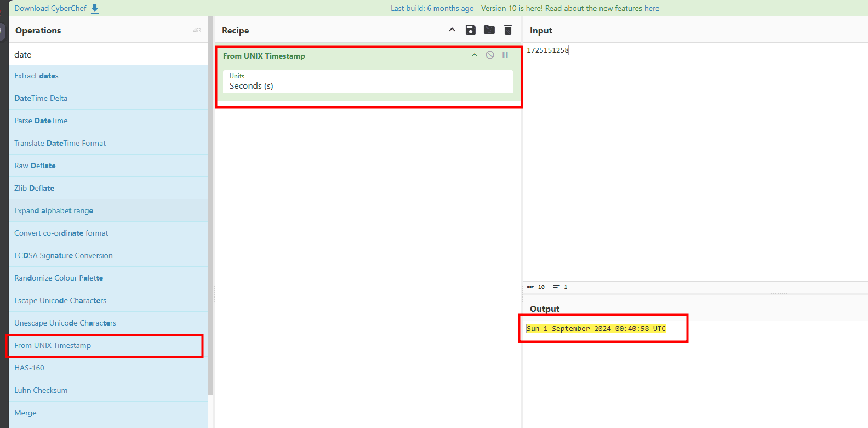Screen dimensions: 868x428
Task: Click the Download CyberChef link
Action: [x=50, y=9]
